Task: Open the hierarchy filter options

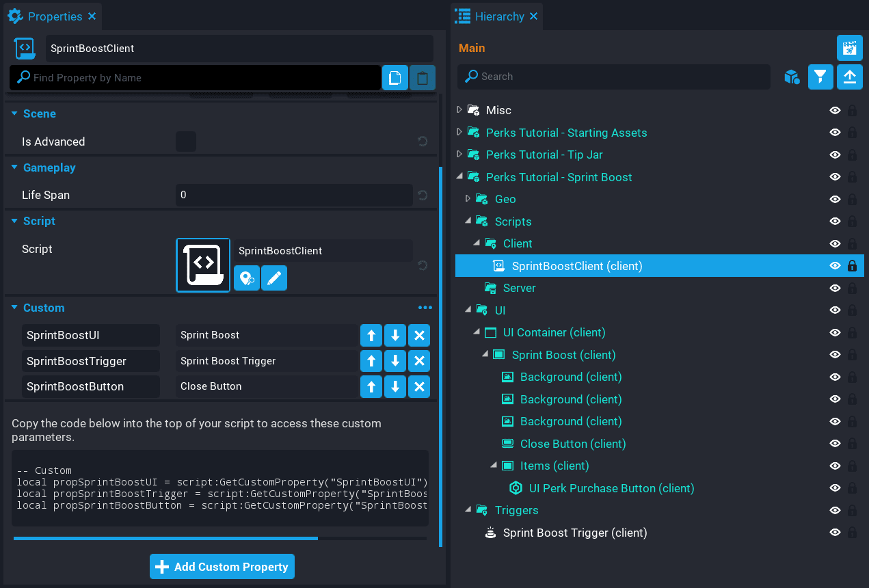Action: (x=820, y=77)
